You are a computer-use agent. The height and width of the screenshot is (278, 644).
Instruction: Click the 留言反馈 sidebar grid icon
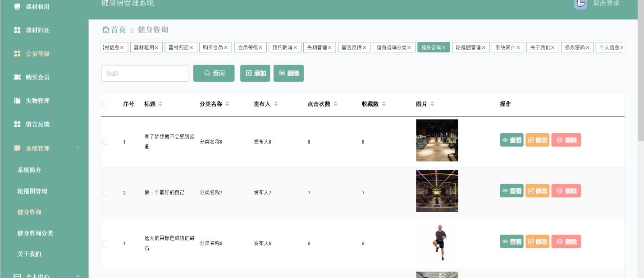(17, 124)
